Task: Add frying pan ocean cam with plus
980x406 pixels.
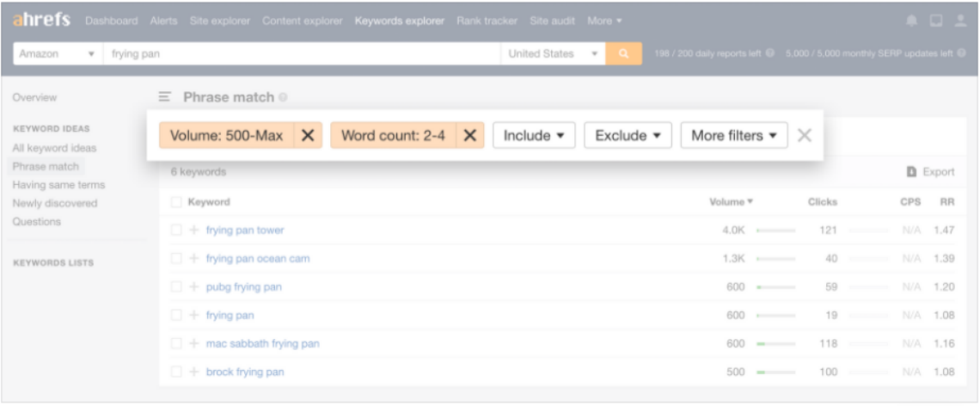Action: [193, 258]
